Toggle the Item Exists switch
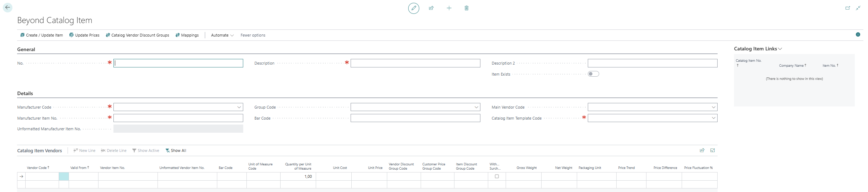Screen dimensions: 868x192 [593, 74]
